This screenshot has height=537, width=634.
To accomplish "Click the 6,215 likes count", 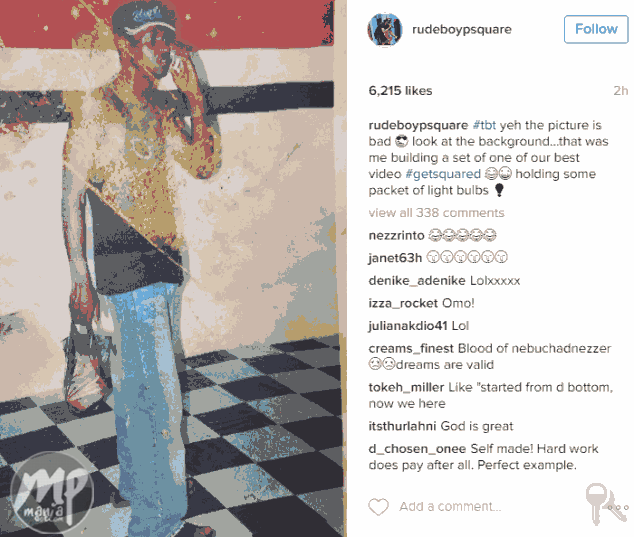I will point(400,91).
